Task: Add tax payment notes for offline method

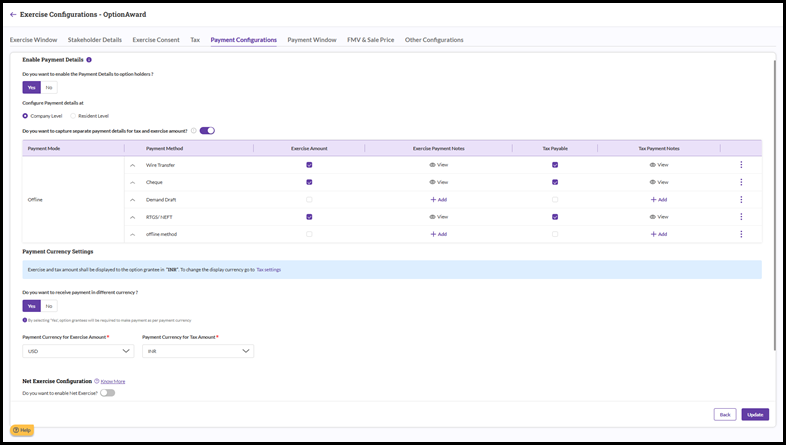Action: [659, 234]
